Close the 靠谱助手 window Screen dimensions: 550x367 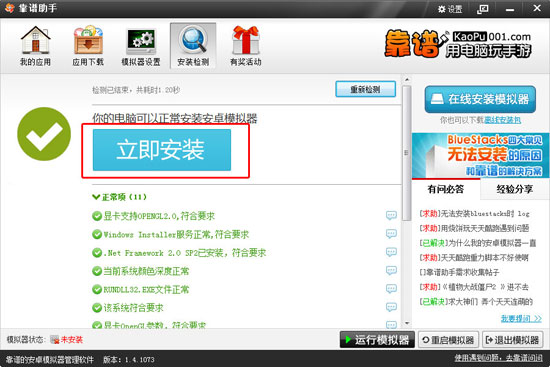point(537,8)
